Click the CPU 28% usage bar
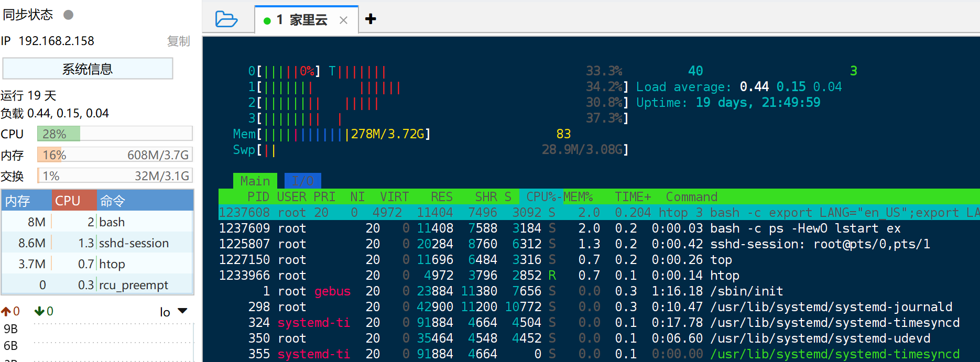980x362 pixels. [115, 134]
